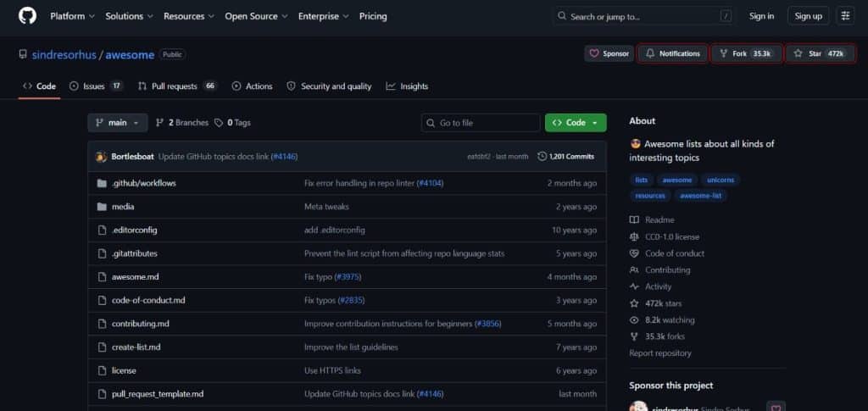Open pull request #4146 in latest commit message
This screenshot has width=868, height=411.
pos(284,157)
